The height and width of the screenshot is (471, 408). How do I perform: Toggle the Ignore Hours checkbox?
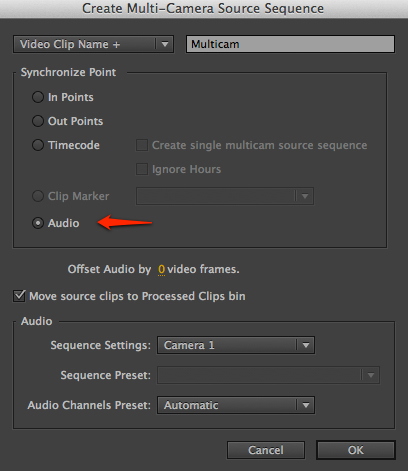(x=142, y=169)
